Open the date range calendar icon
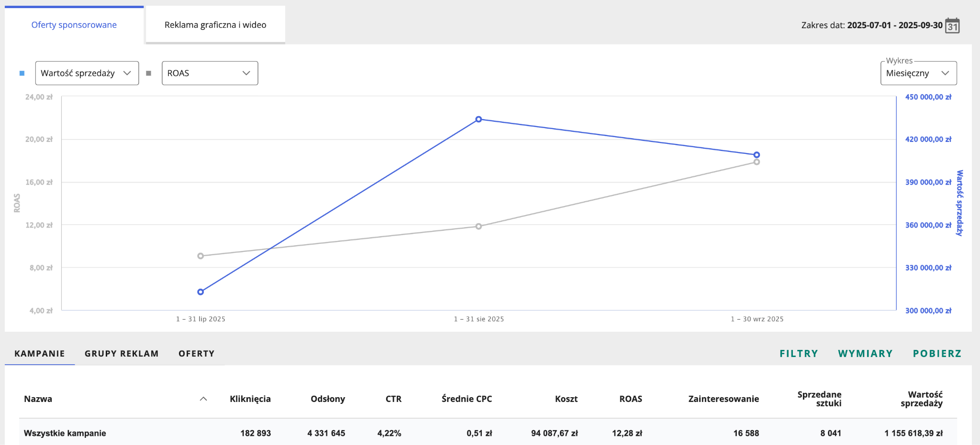The width and height of the screenshot is (980, 445). [x=952, y=25]
